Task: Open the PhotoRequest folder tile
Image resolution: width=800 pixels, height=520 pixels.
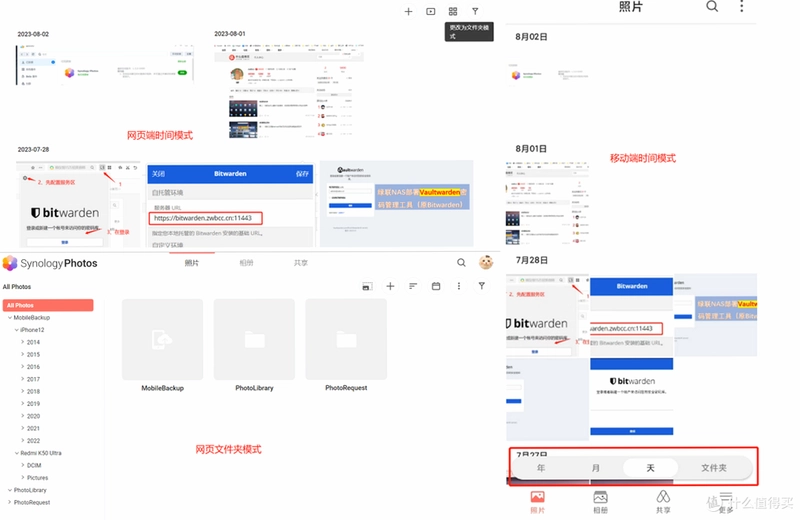Action: tap(346, 345)
